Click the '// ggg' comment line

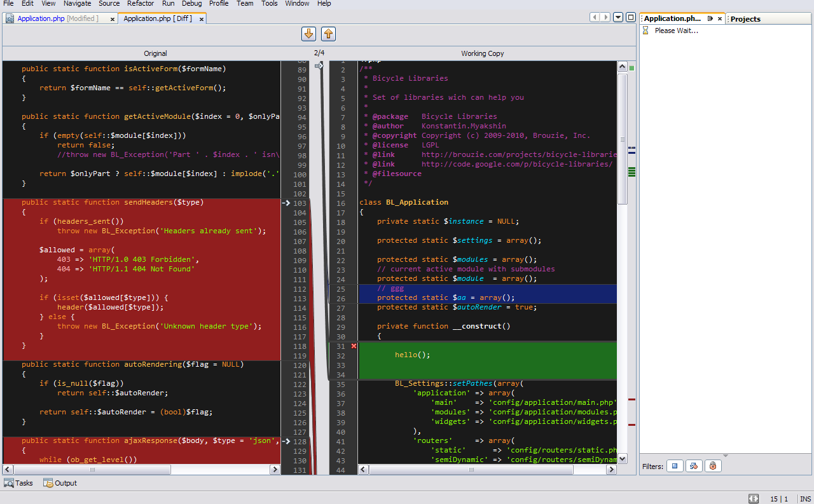click(390, 288)
